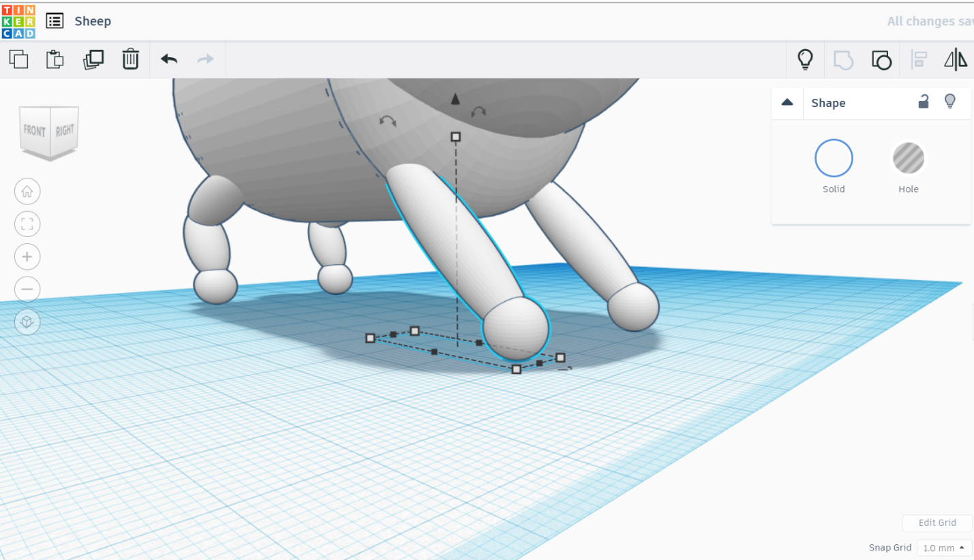Open the Align tool
Viewport: 974px width, 560px height.
(x=919, y=60)
